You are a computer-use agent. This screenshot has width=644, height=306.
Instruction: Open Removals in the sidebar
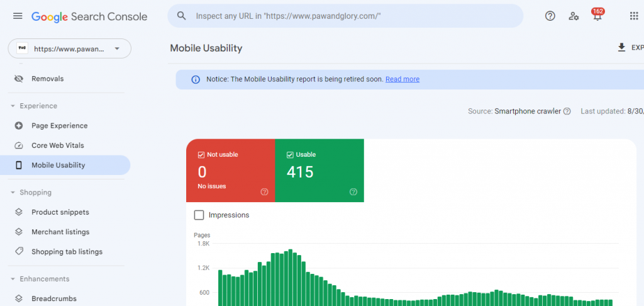(x=48, y=79)
